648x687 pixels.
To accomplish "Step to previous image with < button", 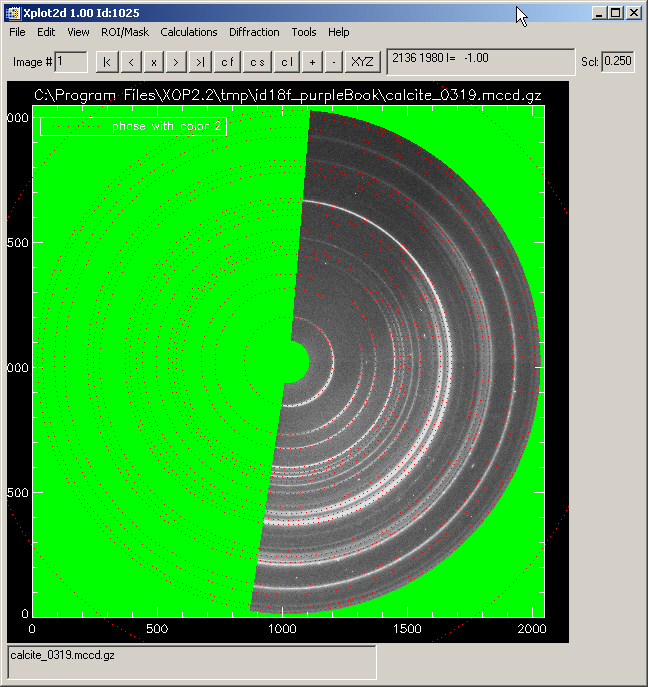I will [131, 62].
